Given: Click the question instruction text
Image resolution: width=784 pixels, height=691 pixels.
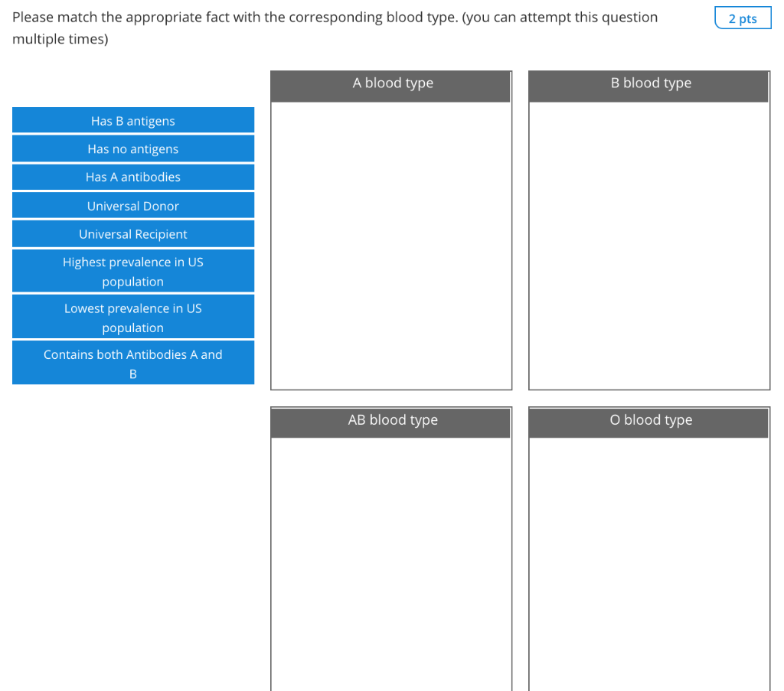Looking at the screenshot, I should pos(335,28).
